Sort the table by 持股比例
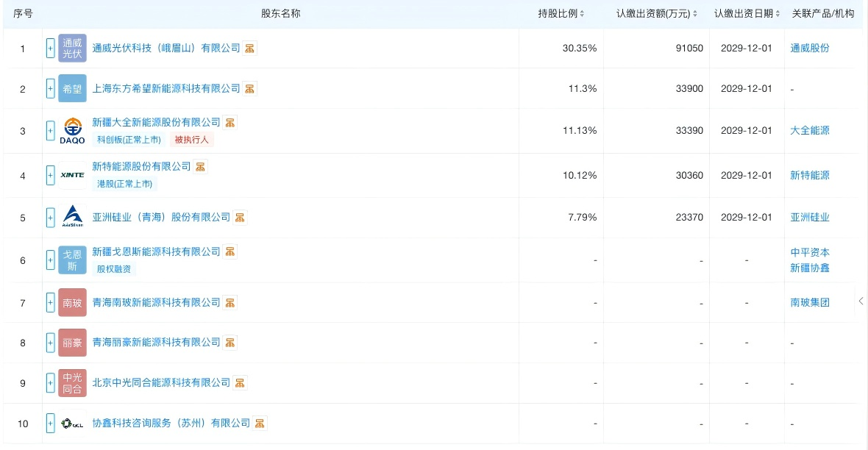 click(x=582, y=14)
